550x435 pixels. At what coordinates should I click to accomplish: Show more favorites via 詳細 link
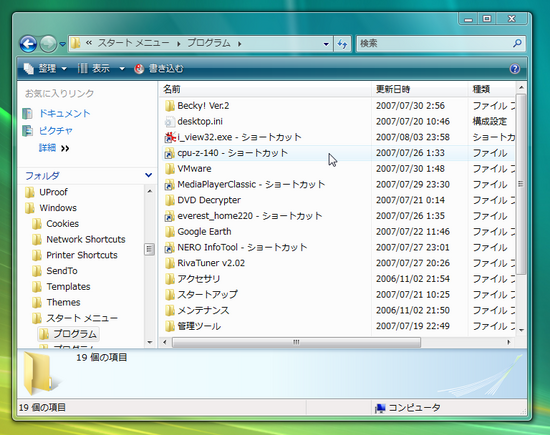(x=54, y=148)
